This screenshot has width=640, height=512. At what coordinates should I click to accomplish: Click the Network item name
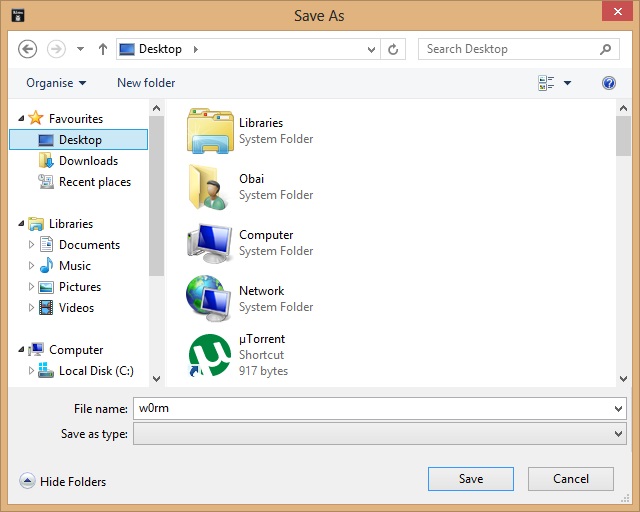(x=262, y=291)
